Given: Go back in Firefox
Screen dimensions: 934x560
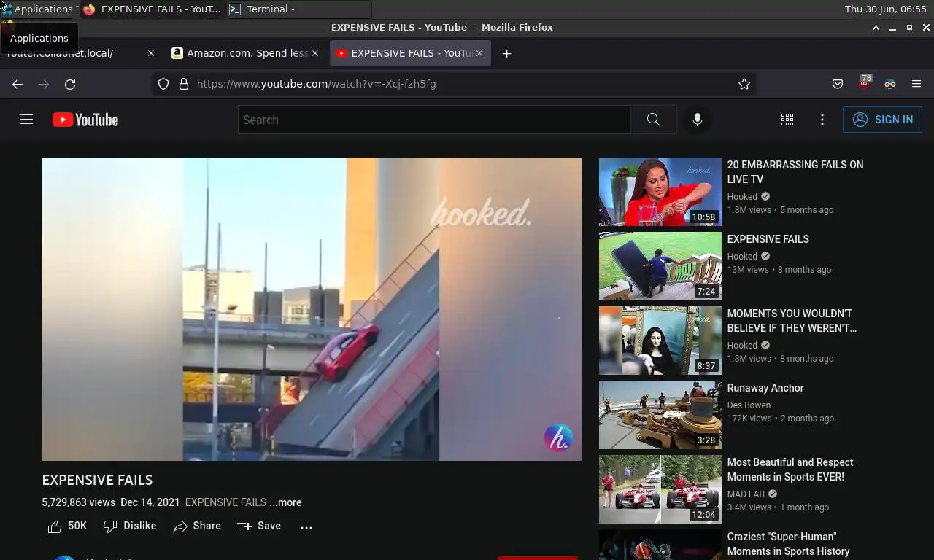Looking at the screenshot, I should pos(18,84).
